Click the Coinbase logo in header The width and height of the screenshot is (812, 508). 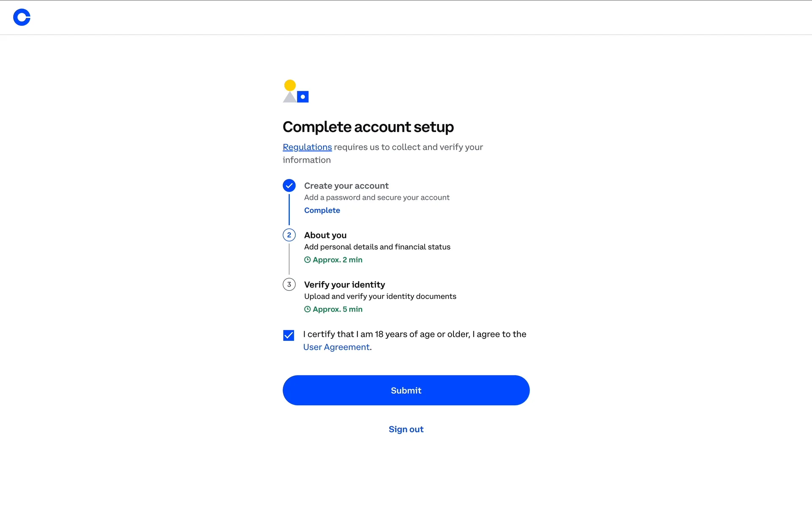tap(22, 17)
